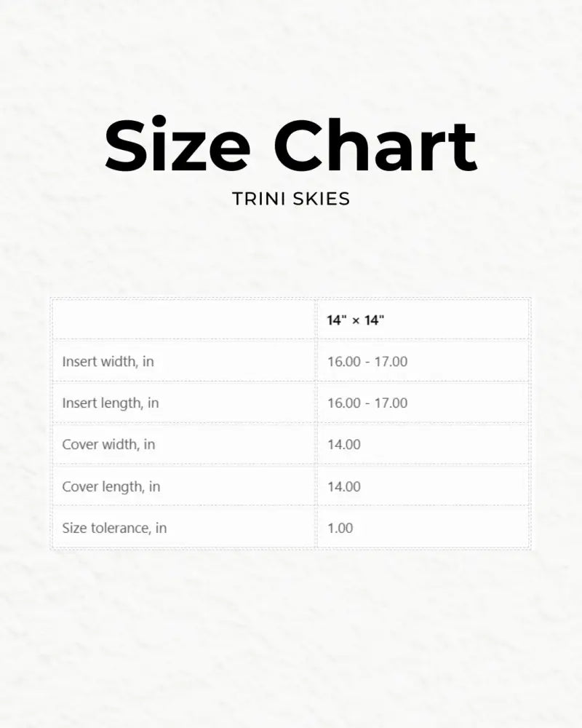
Task: Click the empty top-left table header cell
Action: tap(183, 320)
